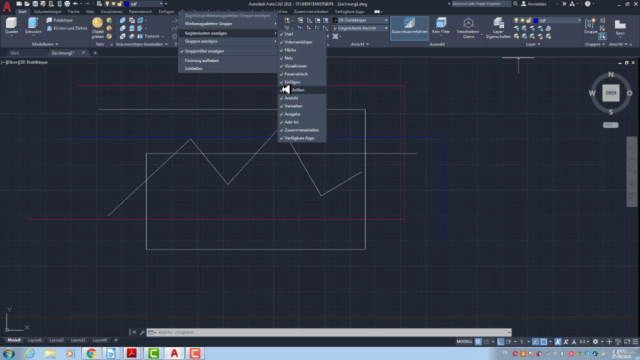Click the OBEN face of ViewCube
This screenshot has height=360, width=640.
[x=611, y=93]
